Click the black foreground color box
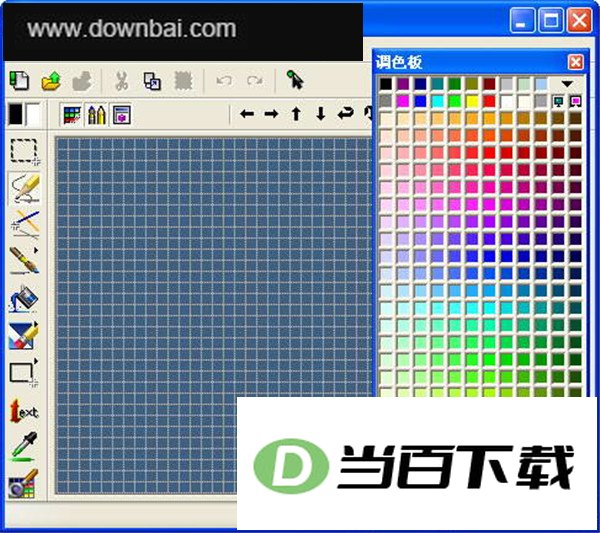This screenshot has height=533, width=600. coord(15,114)
